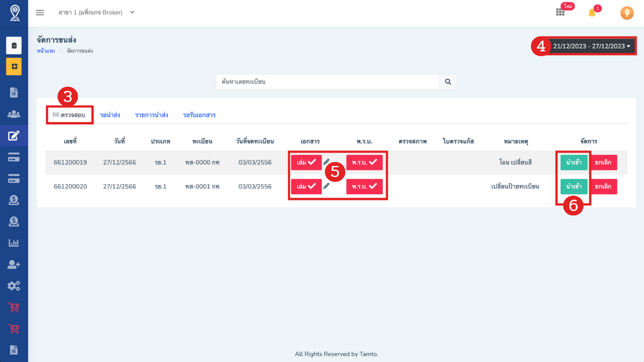Open the upper red shopping cart icon
The height and width of the screenshot is (362, 644).
[14, 307]
